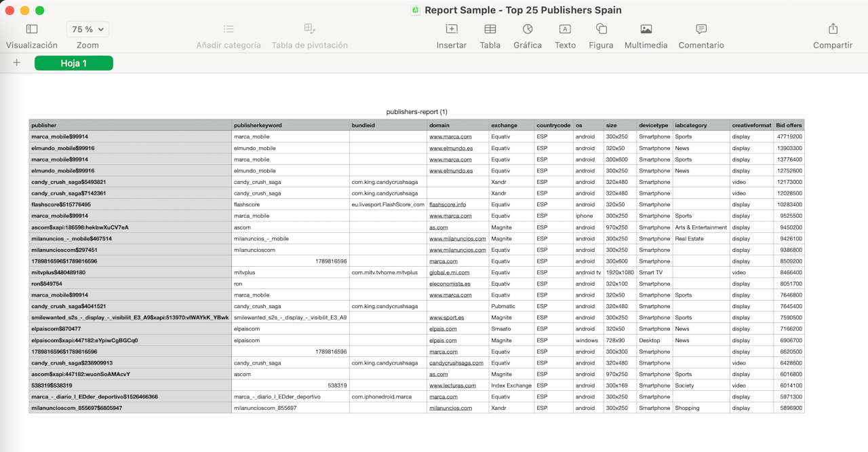Open the global.e.mi.com link
This screenshot has width=868, height=452.
tap(449, 272)
